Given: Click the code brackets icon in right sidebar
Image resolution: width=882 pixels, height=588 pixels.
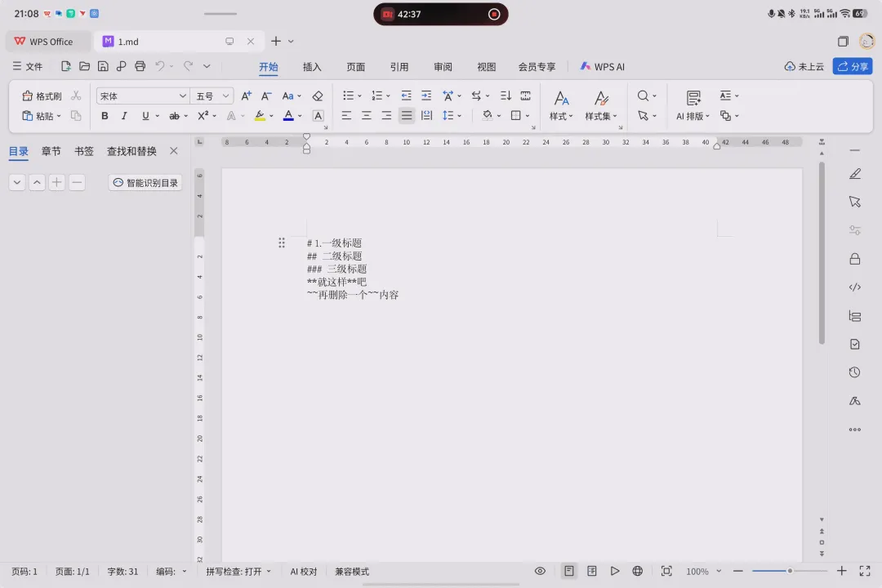Looking at the screenshot, I should 855,287.
